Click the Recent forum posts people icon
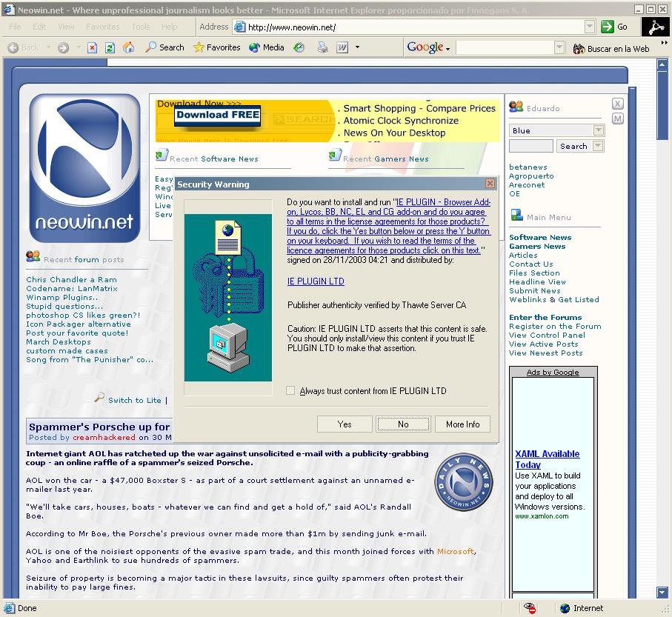Image resolution: width=672 pixels, height=617 pixels. (x=33, y=256)
